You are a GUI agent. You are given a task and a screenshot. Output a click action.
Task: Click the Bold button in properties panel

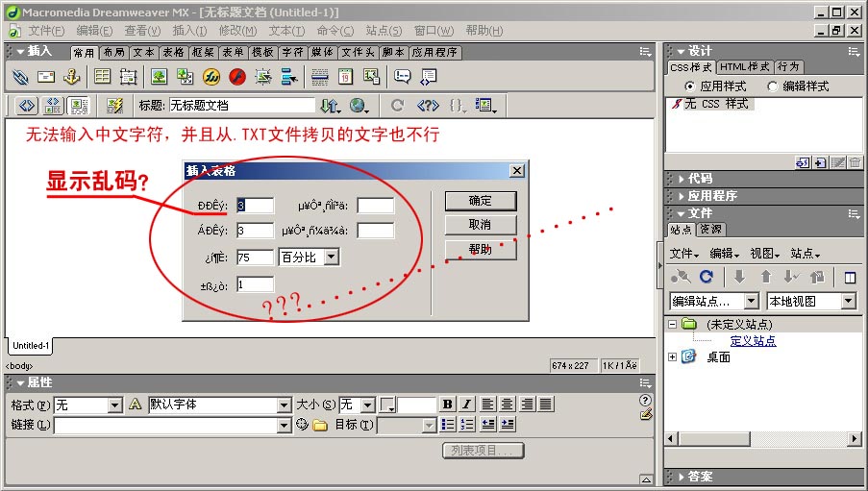click(x=447, y=405)
